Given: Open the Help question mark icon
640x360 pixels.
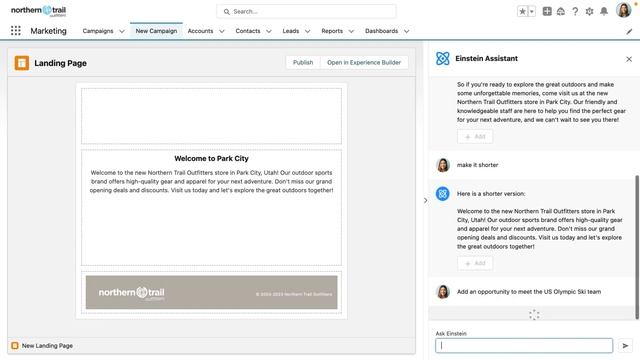Looking at the screenshot, I should 575,11.
